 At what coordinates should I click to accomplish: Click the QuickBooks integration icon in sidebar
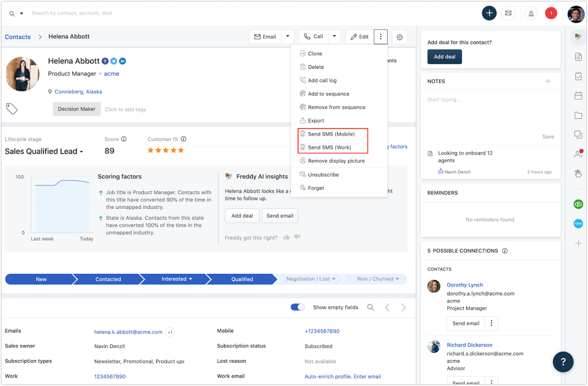[578, 204]
